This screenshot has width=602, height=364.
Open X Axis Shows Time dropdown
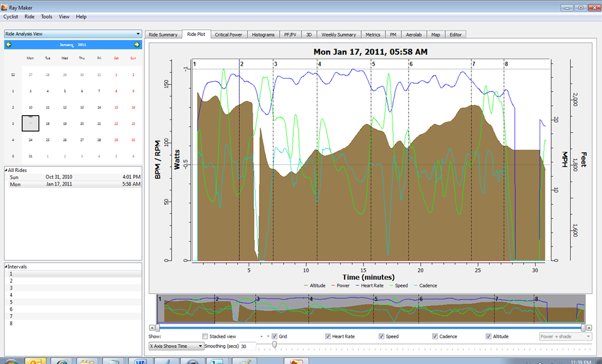176,346
